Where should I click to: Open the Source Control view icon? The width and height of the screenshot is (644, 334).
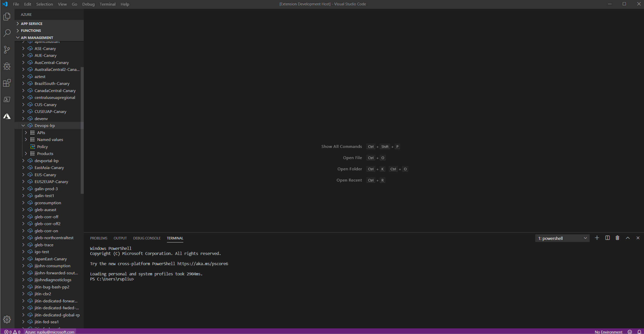tap(7, 49)
